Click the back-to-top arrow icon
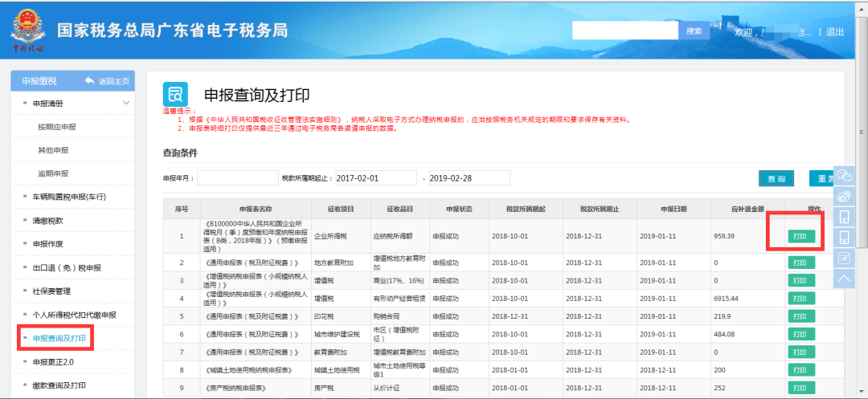Image resolution: width=868 pixels, height=399 pixels. click(x=844, y=278)
